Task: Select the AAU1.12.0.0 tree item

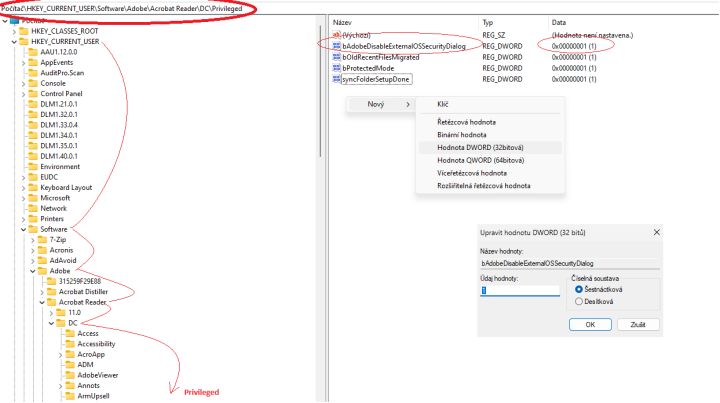Action: pyautogui.click(x=58, y=52)
